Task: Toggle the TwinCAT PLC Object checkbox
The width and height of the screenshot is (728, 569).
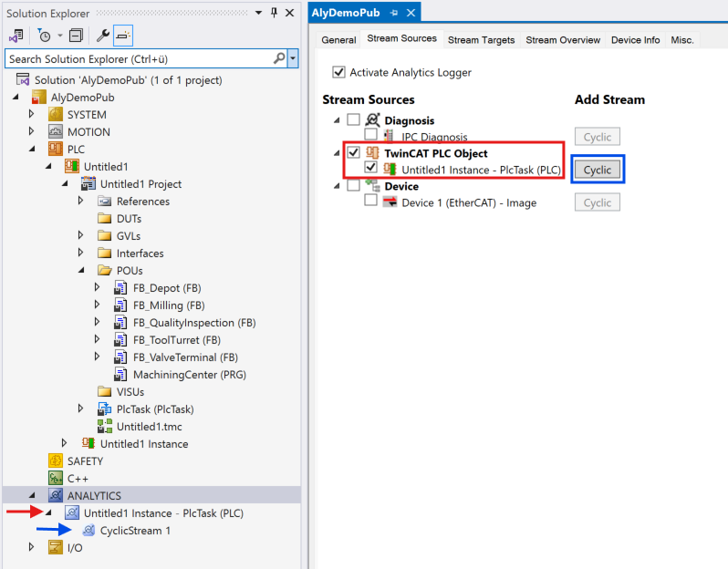Action: click(x=354, y=153)
